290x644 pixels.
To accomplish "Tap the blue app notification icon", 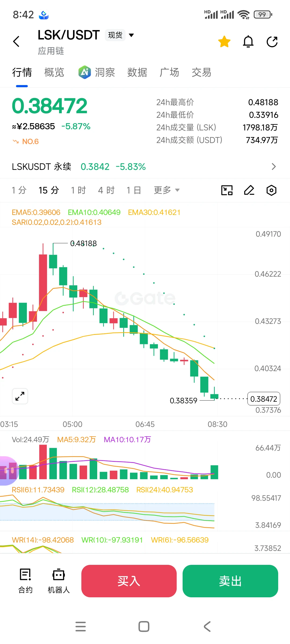I will 44,15.
